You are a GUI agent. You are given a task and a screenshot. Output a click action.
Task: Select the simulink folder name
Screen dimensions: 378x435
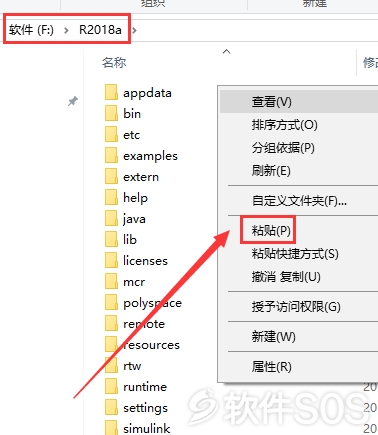click(147, 428)
